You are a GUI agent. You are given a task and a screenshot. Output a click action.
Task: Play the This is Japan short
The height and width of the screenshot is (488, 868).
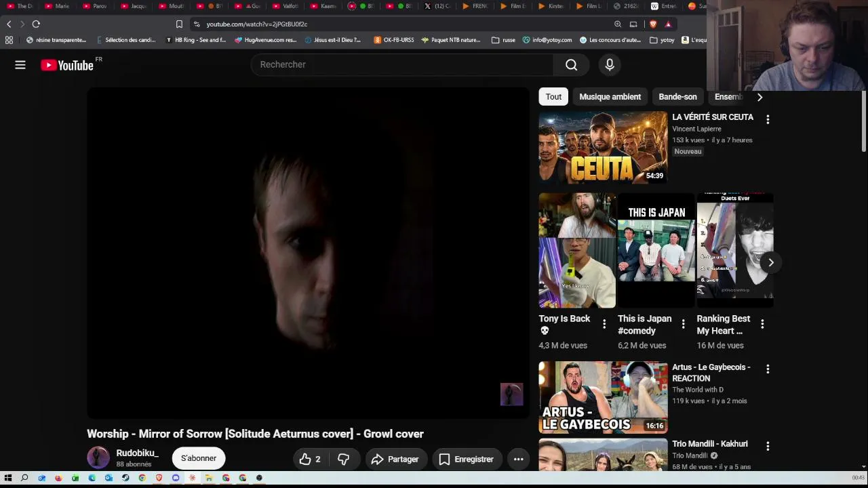coord(656,251)
